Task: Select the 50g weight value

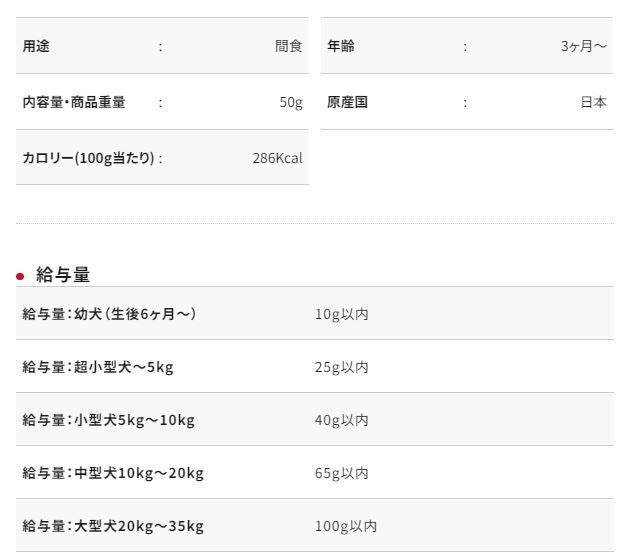Action: click(x=291, y=102)
